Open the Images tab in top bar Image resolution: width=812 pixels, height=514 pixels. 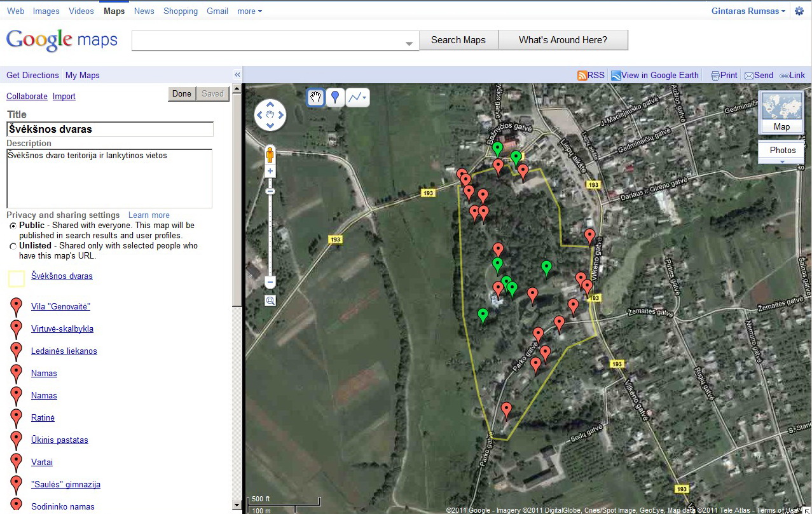pos(46,11)
